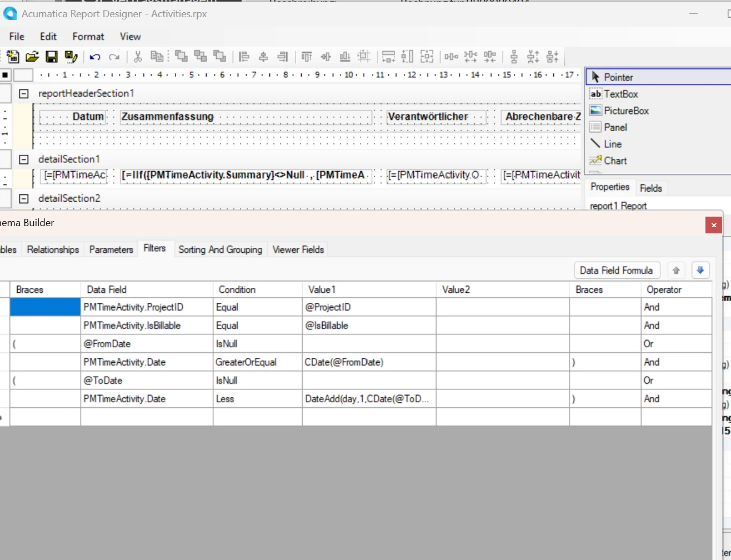
Task: Click Decrease Horizontal Spacing icon
Action: (490, 56)
